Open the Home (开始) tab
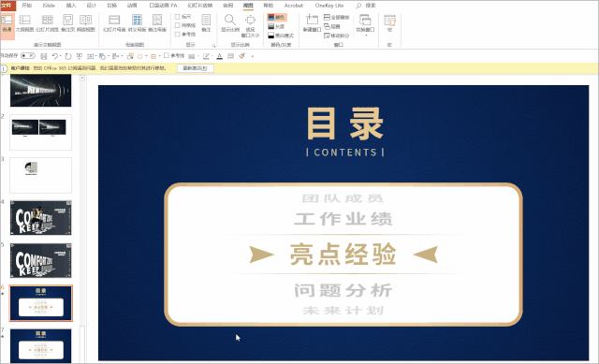Viewport: 599px width, 364px height. click(27, 6)
